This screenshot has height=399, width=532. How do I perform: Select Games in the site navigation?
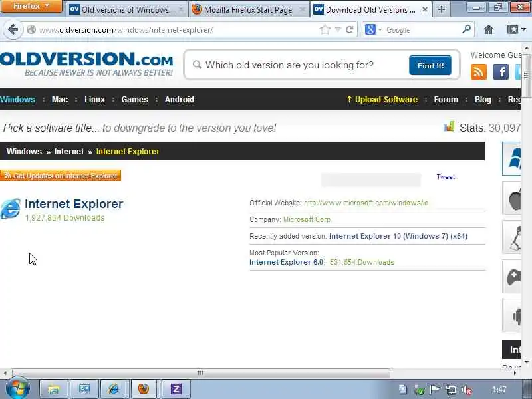click(135, 100)
